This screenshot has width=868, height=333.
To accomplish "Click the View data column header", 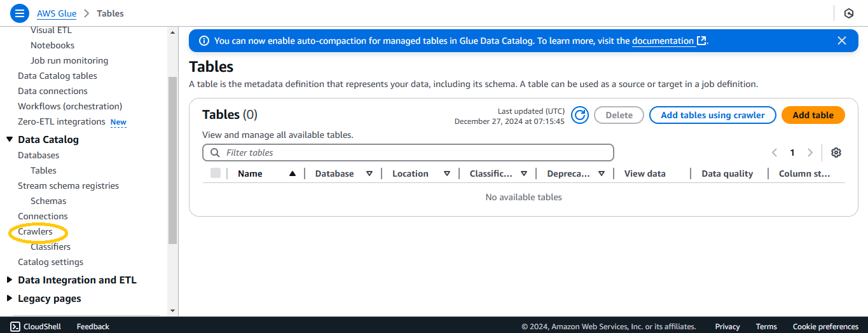I will point(645,173).
